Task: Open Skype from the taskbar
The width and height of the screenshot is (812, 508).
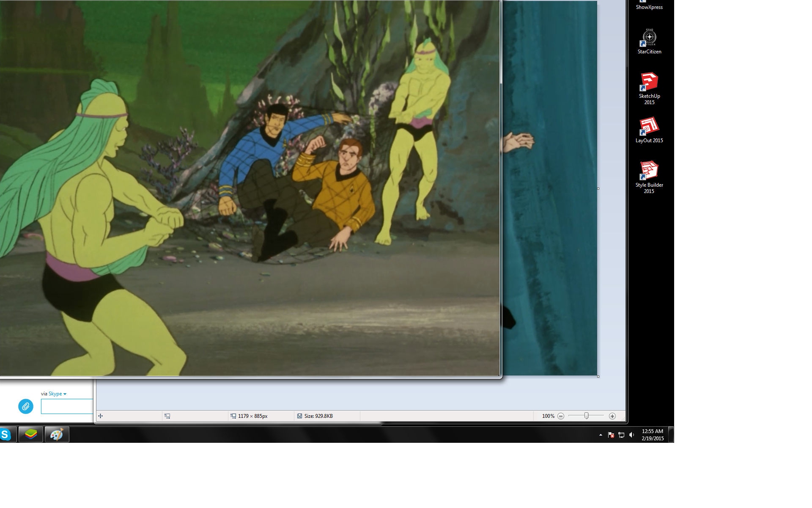Action: (6, 434)
